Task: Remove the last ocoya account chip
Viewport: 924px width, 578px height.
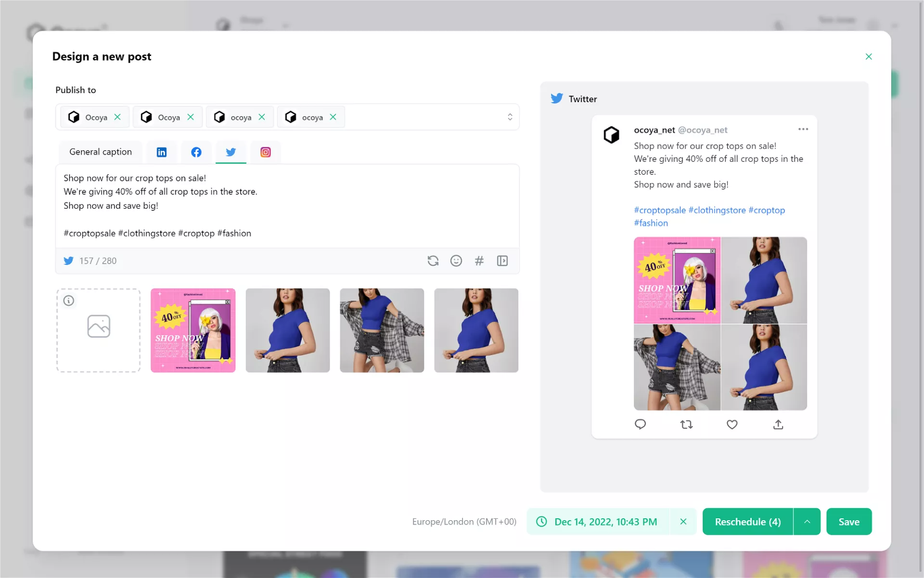Action: click(x=333, y=117)
